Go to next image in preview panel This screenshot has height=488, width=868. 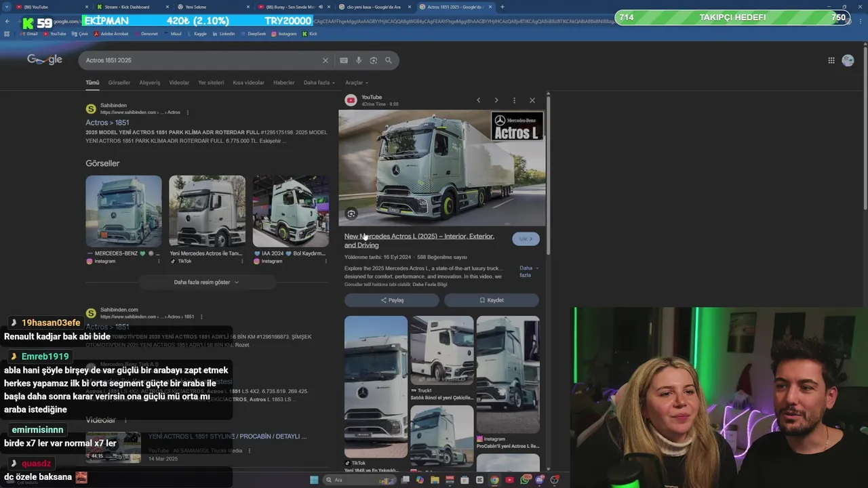click(x=496, y=100)
